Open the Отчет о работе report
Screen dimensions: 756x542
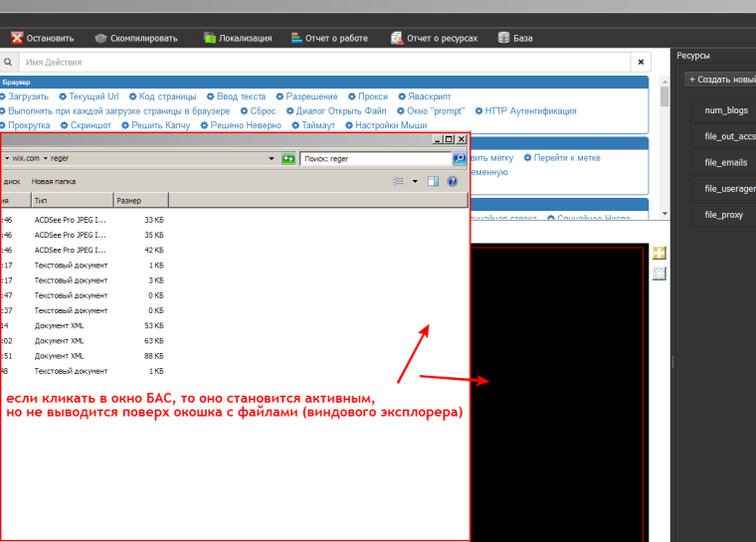[x=328, y=39]
